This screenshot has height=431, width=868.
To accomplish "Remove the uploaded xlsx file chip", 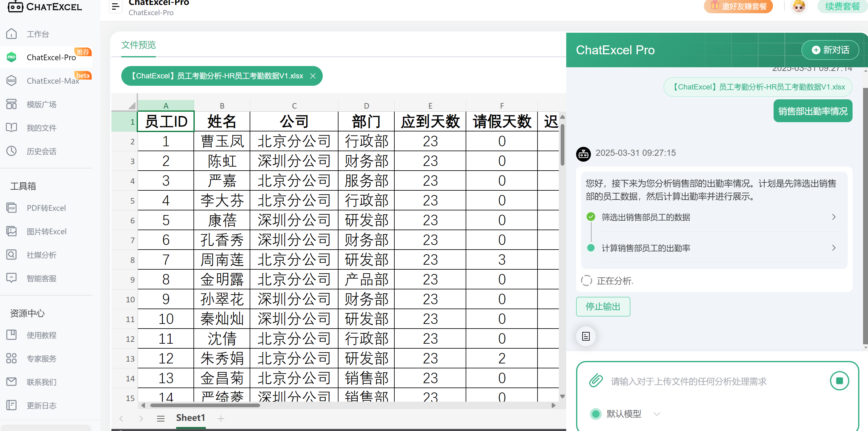I will tap(313, 76).
